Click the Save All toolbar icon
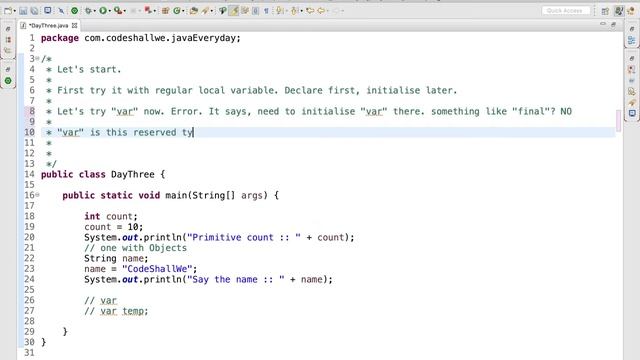Viewport: 640px width, 360px height. point(34,11)
